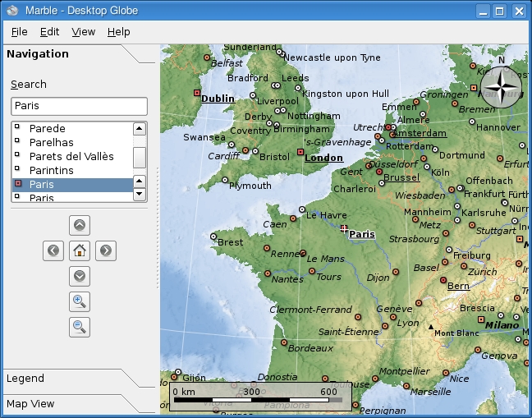Click the London city label on map
Viewport: 532px width, 418px height.
coord(323,158)
